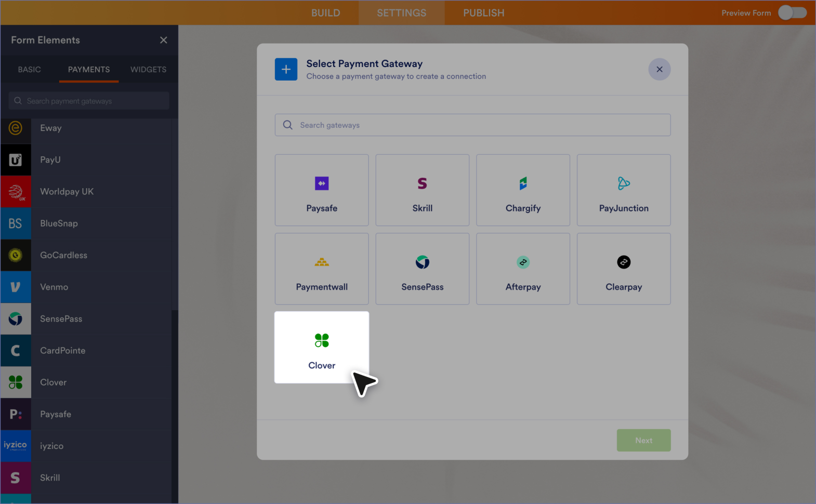Select the Afterpay gateway card
The image size is (816, 504).
tap(523, 269)
